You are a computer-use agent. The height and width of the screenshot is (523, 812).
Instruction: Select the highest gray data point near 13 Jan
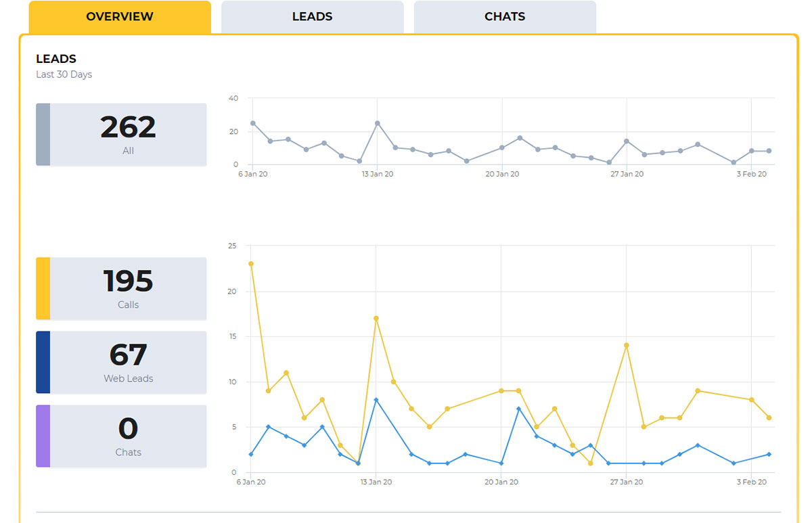(x=377, y=123)
